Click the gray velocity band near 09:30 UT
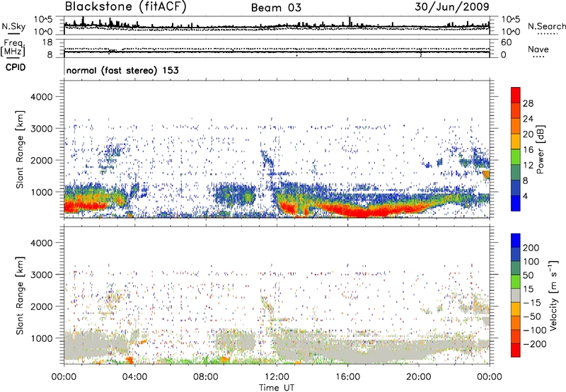The image size is (566, 392). coord(235,341)
